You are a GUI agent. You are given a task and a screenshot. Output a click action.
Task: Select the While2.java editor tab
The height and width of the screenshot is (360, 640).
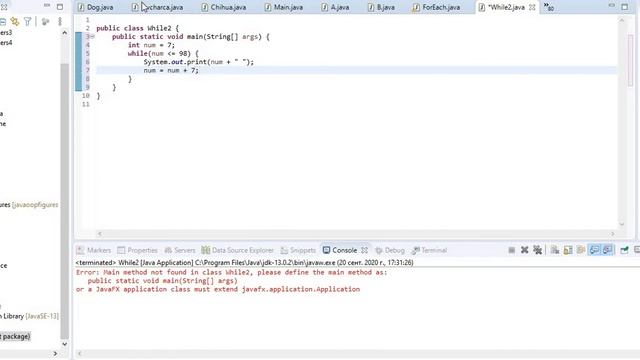click(x=506, y=7)
